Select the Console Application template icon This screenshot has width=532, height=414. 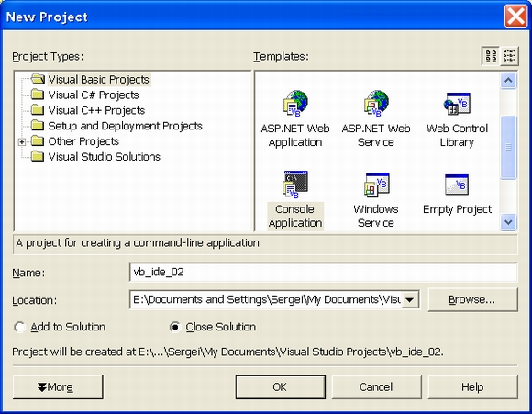(x=295, y=185)
